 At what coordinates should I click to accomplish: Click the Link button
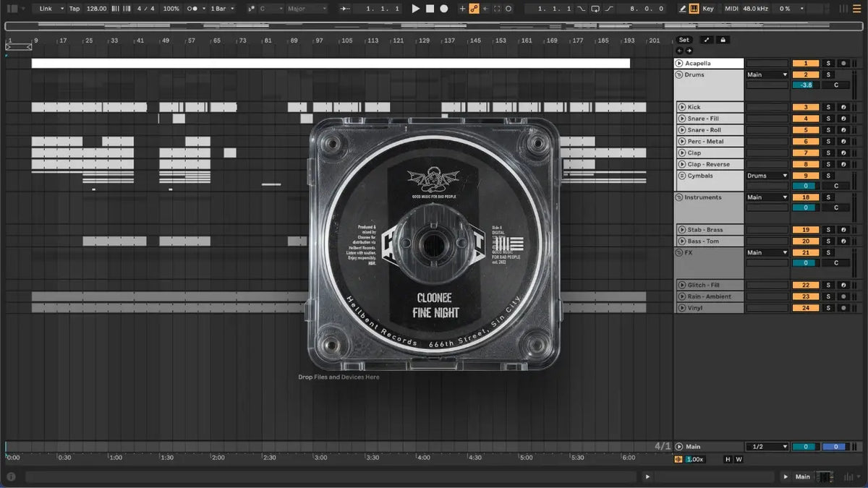tap(49, 9)
